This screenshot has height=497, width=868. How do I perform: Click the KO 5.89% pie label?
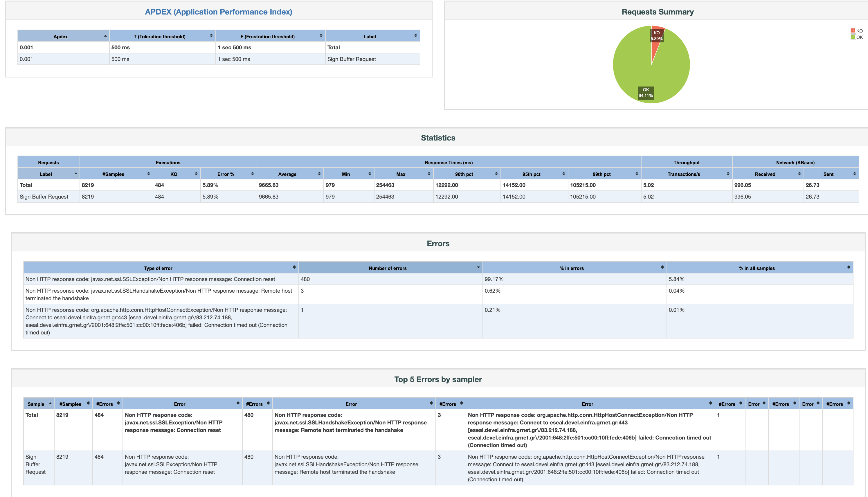pyautogui.click(x=656, y=35)
